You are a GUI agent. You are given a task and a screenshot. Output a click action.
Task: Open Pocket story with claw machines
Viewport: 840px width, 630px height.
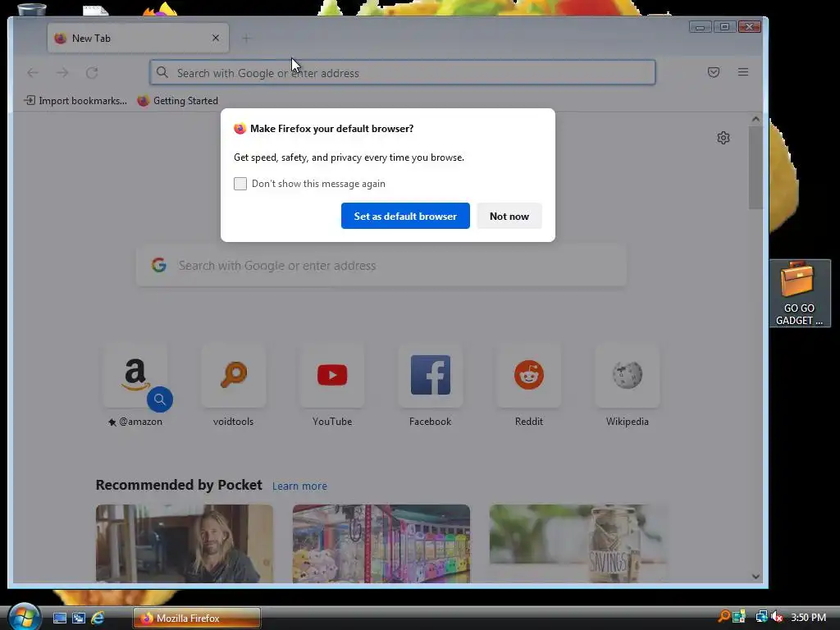point(381,544)
